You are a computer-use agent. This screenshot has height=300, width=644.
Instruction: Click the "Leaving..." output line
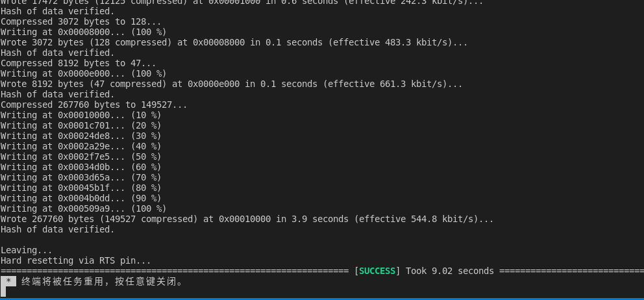pos(27,250)
